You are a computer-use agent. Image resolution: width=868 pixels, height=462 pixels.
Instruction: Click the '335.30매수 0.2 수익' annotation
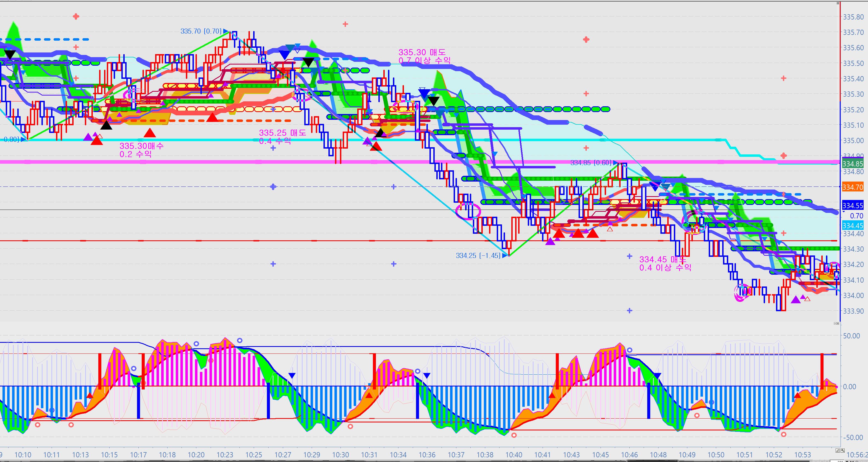pyautogui.click(x=141, y=150)
